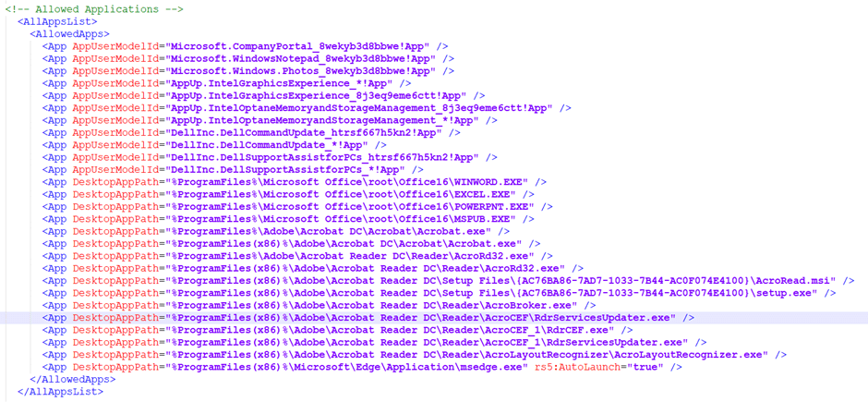
Task: Click the IntelGraphicsExperience wildcard app entry
Action: click(x=227, y=83)
